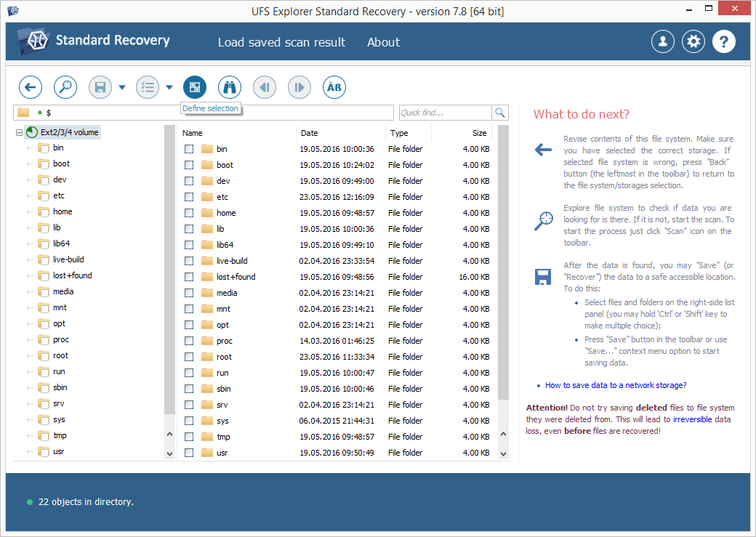Collapse the Ext2/3/4 volume tree node

pos(20,132)
